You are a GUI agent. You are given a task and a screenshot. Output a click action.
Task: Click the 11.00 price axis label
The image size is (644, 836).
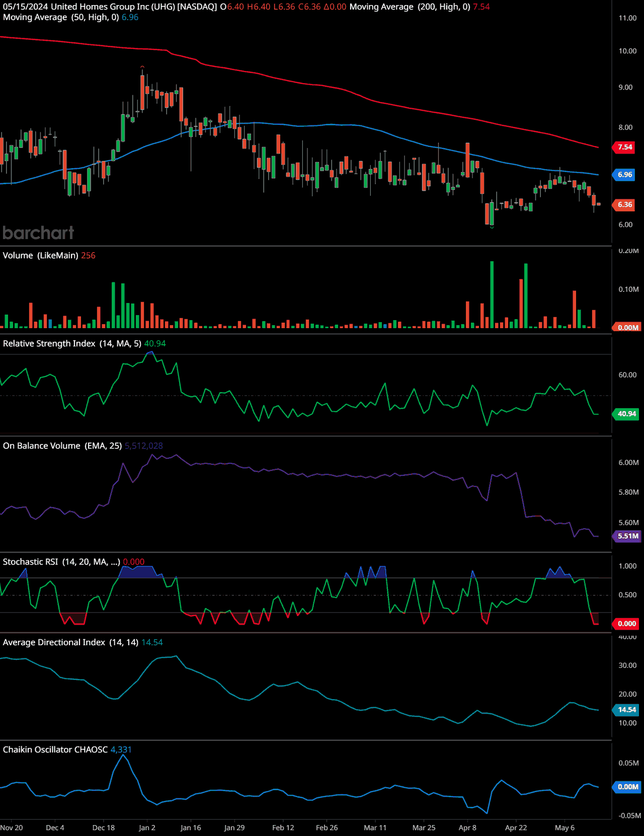coord(627,18)
